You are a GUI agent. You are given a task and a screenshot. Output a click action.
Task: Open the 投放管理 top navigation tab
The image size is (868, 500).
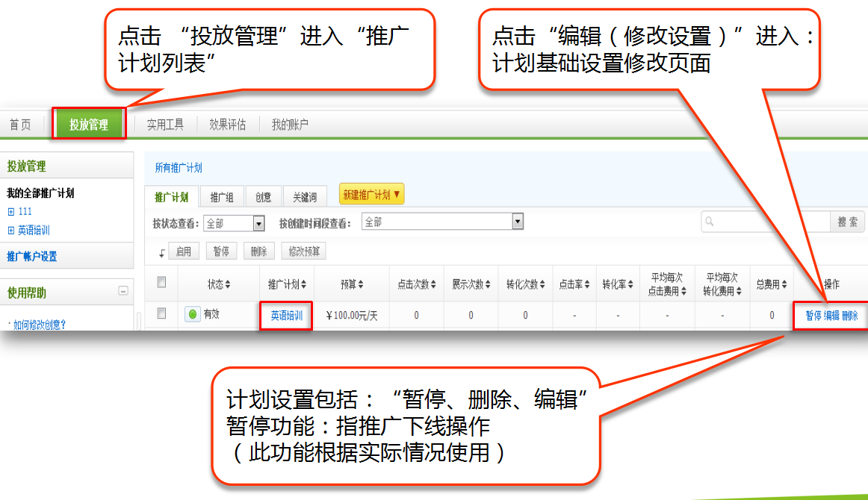pos(89,125)
